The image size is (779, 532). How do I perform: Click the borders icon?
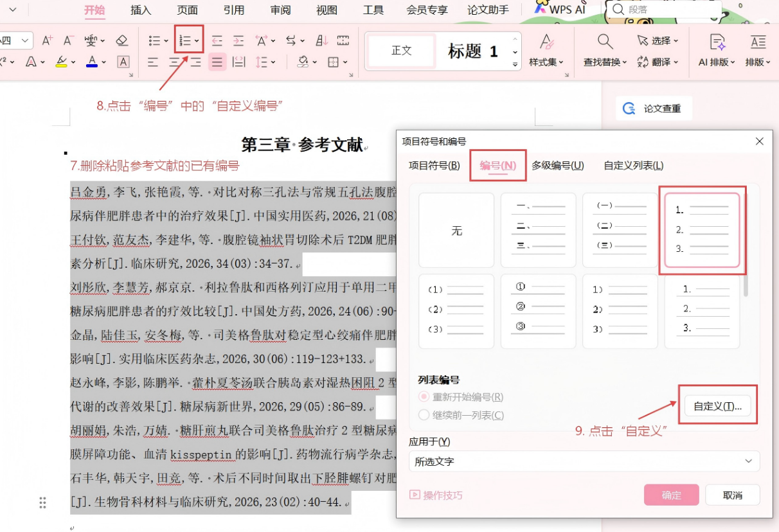333,62
